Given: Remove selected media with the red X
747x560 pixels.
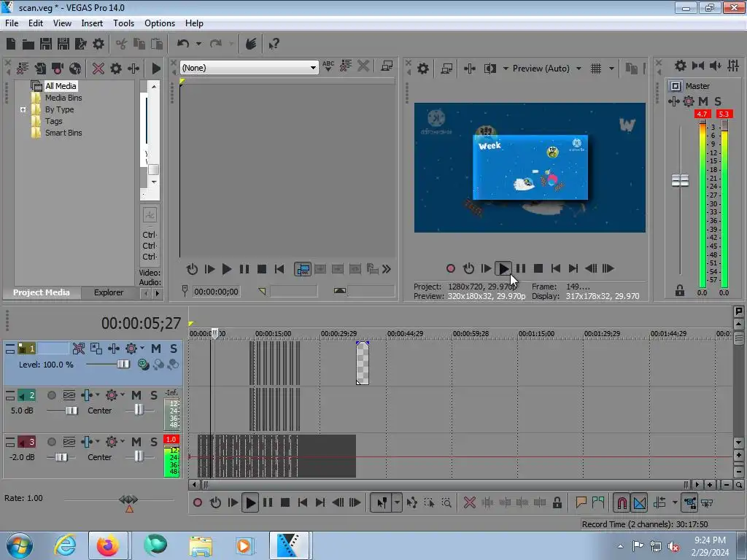Looking at the screenshot, I should click(98, 69).
